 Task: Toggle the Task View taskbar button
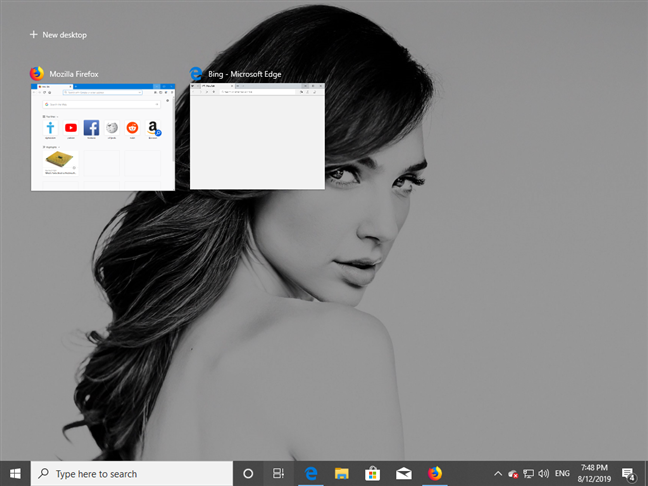279,474
